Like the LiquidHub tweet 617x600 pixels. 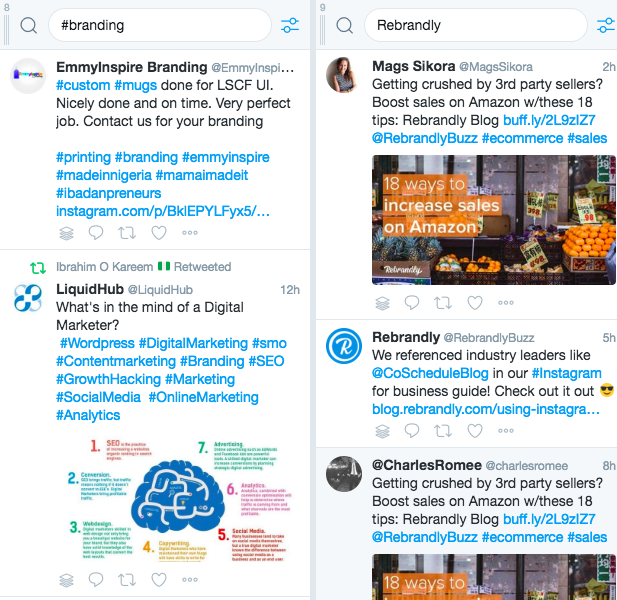pyautogui.click(x=159, y=580)
